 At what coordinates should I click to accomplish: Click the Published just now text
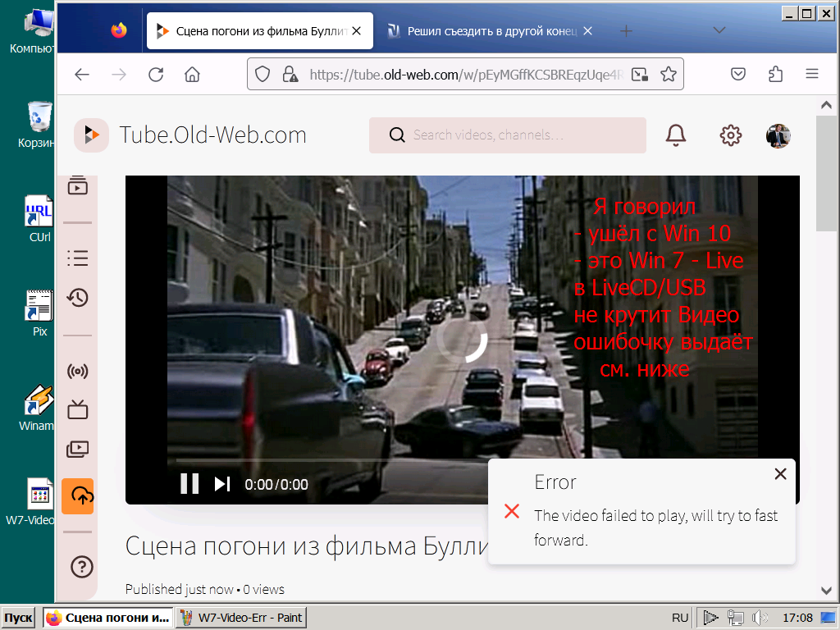179,589
